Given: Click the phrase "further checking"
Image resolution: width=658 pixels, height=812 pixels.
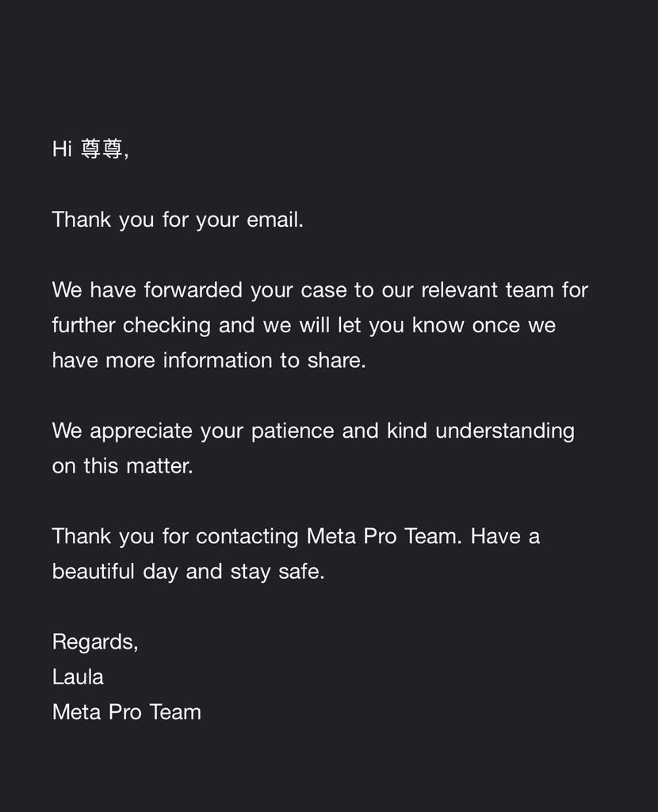Looking at the screenshot, I should [132, 325].
